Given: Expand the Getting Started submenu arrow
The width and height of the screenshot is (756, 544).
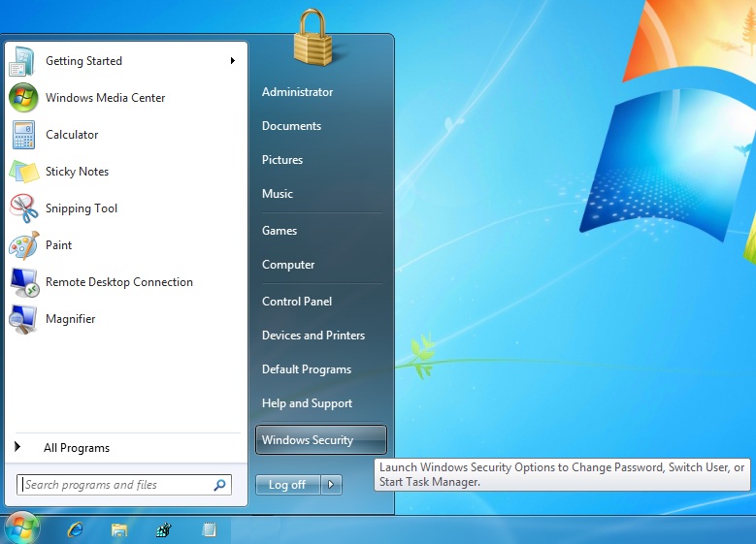Looking at the screenshot, I should coord(233,61).
